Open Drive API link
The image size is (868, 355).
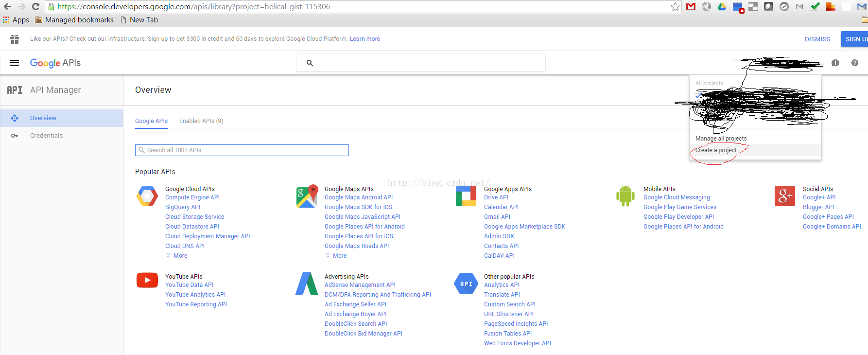tap(496, 197)
